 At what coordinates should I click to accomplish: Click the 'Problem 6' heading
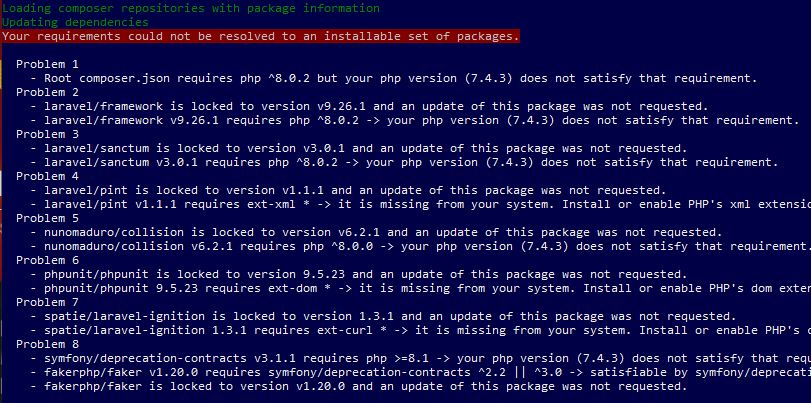click(x=48, y=260)
